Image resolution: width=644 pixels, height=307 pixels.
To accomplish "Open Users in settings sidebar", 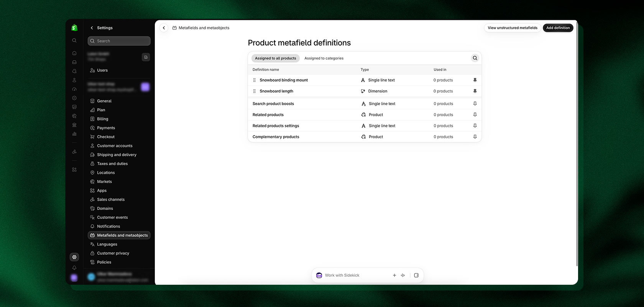I will [x=119, y=70].
